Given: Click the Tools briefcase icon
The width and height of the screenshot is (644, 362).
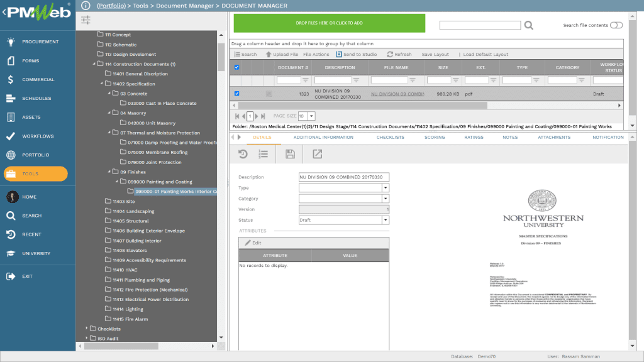Looking at the screenshot, I should (11, 173).
